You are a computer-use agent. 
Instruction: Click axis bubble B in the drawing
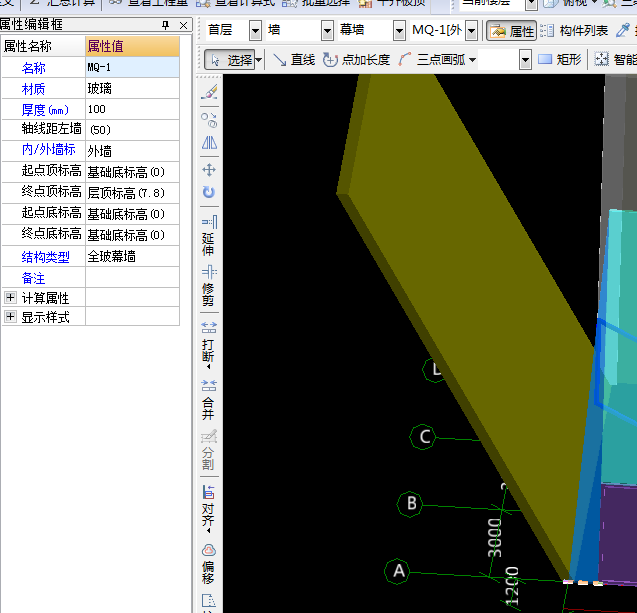pos(410,504)
